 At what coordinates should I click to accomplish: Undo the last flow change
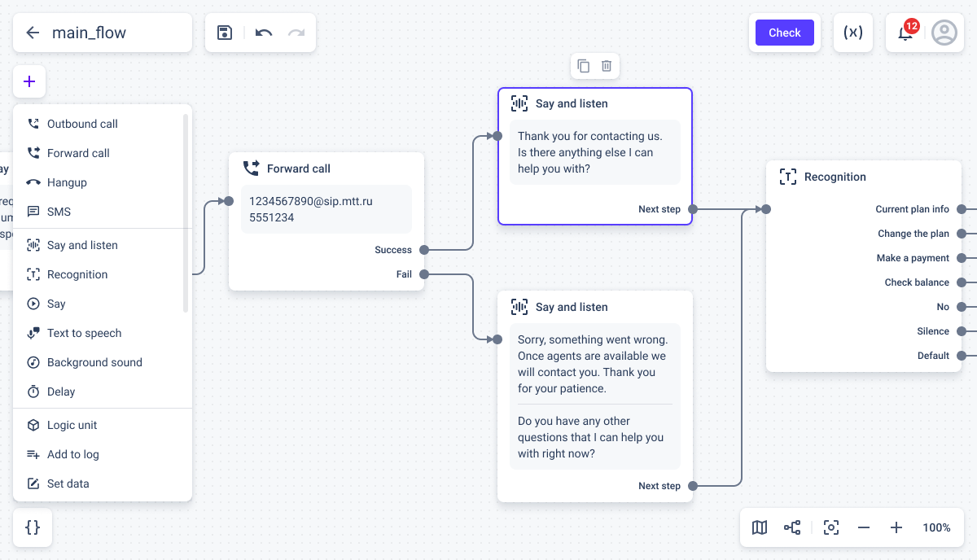pyautogui.click(x=264, y=33)
